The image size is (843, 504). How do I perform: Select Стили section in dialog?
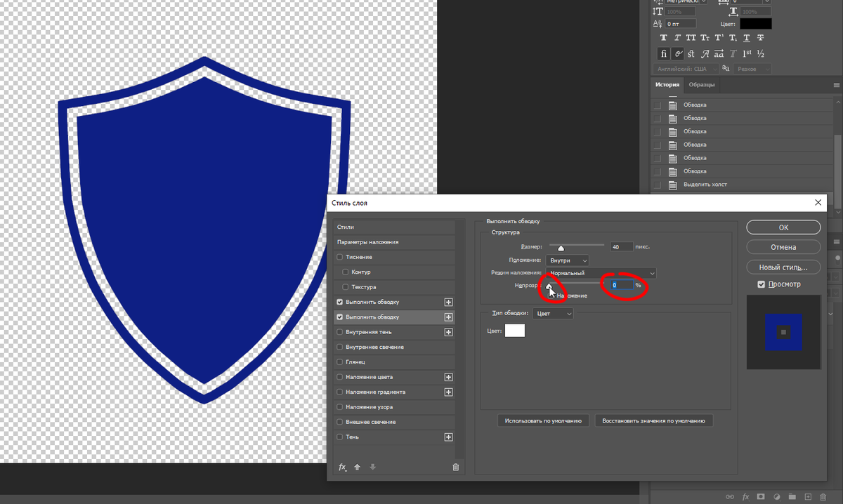pos(394,227)
